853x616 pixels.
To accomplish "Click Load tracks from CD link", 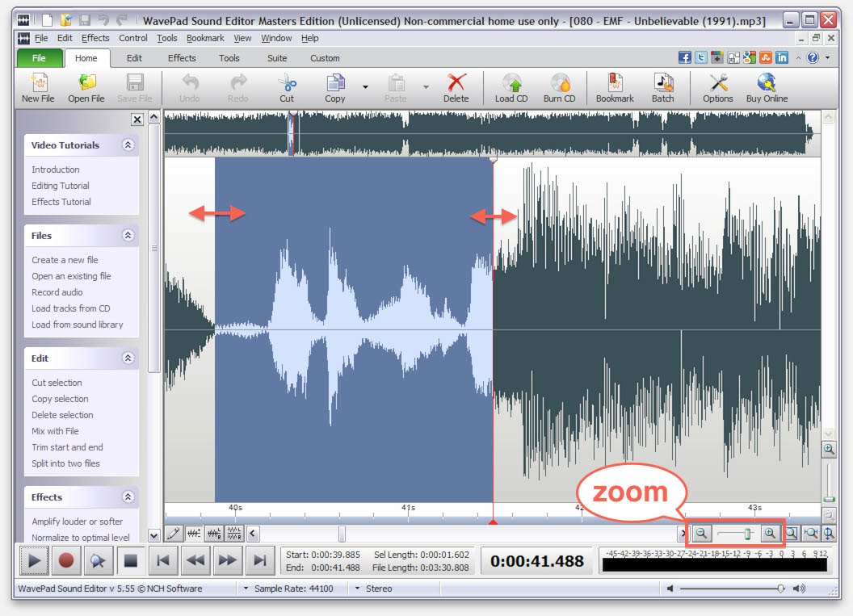I will point(71,308).
